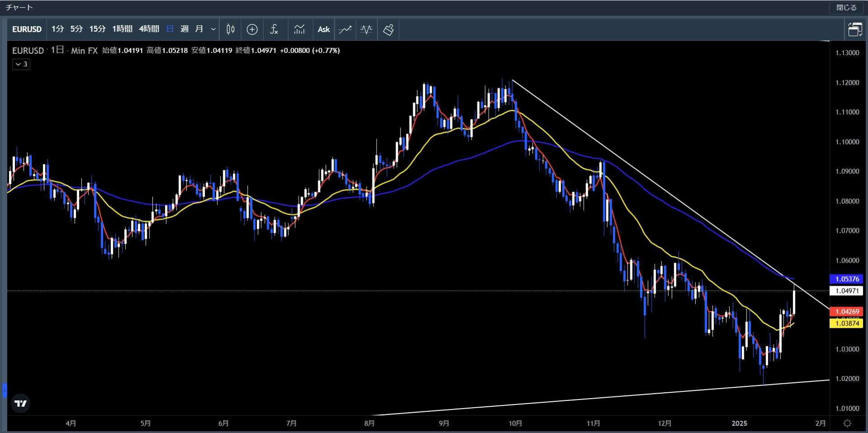Select the 4時間 timeframe

pos(149,29)
